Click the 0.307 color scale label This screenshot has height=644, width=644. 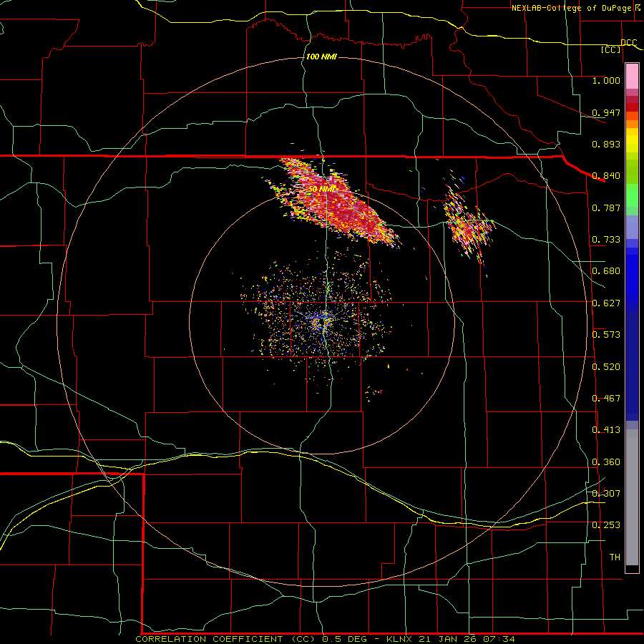click(606, 494)
